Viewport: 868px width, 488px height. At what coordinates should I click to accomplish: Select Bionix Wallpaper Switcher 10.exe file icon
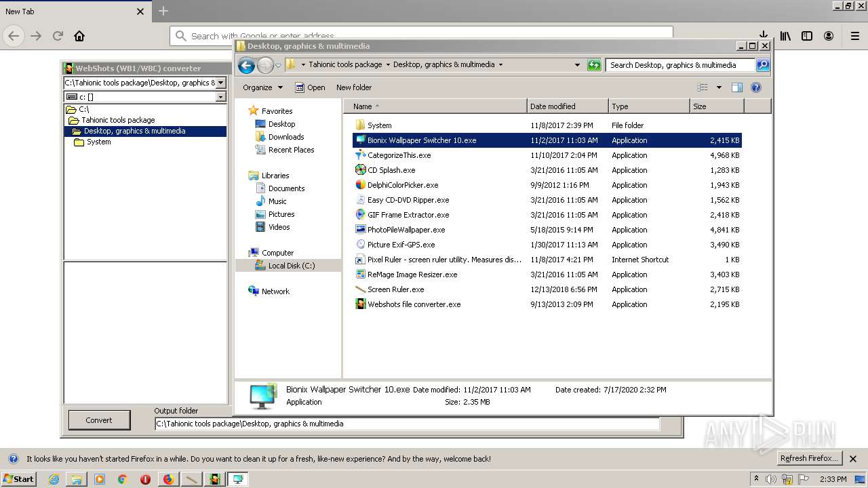coord(360,140)
